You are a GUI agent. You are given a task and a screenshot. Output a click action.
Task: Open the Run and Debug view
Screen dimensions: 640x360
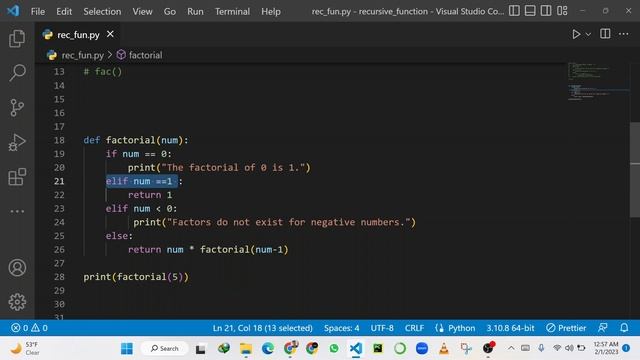[17, 142]
